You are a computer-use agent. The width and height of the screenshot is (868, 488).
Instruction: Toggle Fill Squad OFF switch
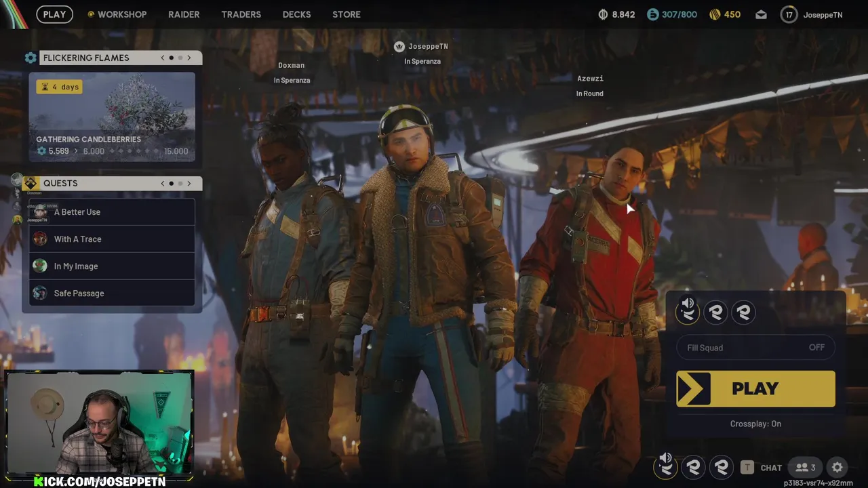tap(816, 347)
